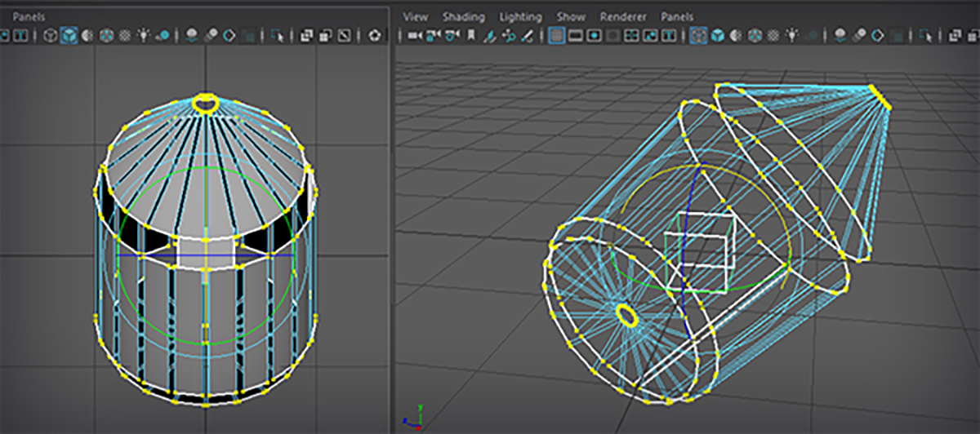The image size is (980, 434).
Task: Toggle Motion Blur in right panel
Action: (x=858, y=35)
